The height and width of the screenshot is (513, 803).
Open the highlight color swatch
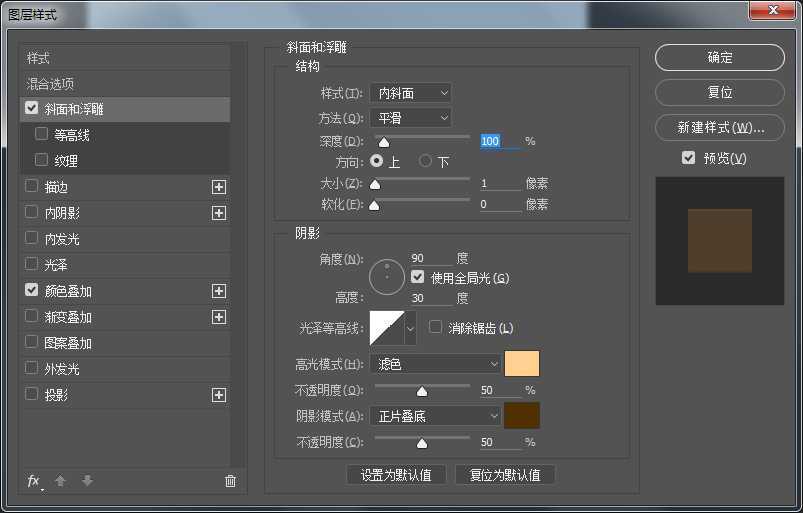tap(522, 364)
